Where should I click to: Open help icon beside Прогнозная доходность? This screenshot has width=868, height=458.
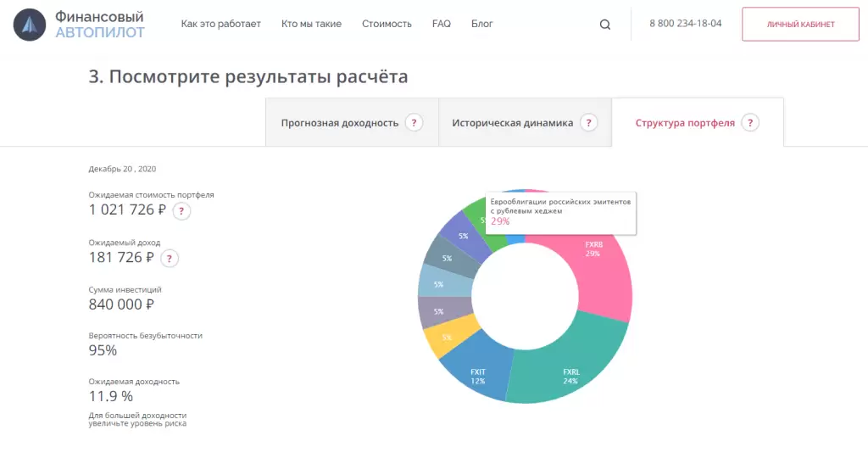pyautogui.click(x=414, y=123)
